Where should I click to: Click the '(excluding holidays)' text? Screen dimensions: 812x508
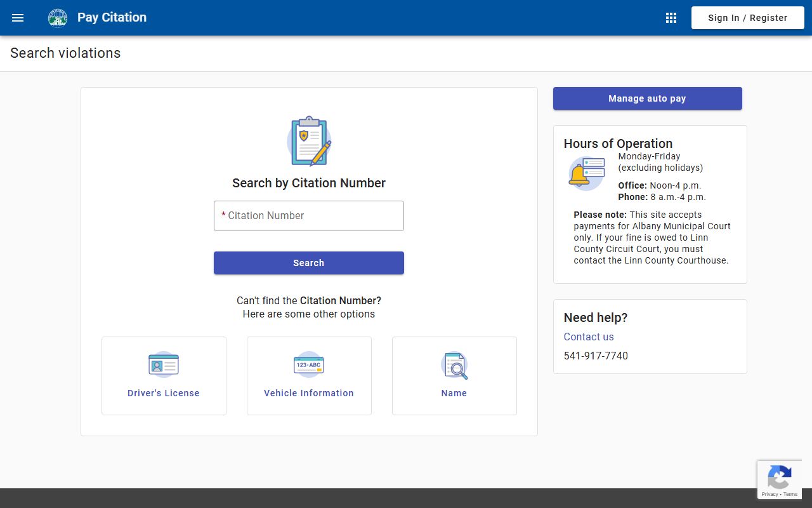click(660, 168)
